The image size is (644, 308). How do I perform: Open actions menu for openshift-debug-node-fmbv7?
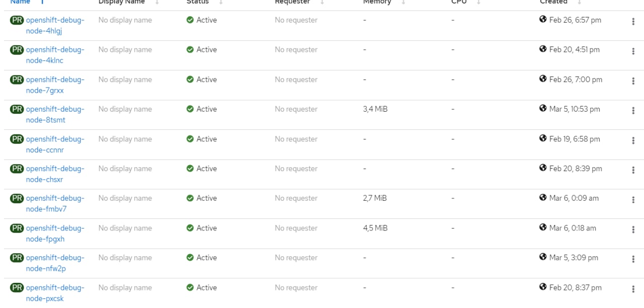coord(633,200)
